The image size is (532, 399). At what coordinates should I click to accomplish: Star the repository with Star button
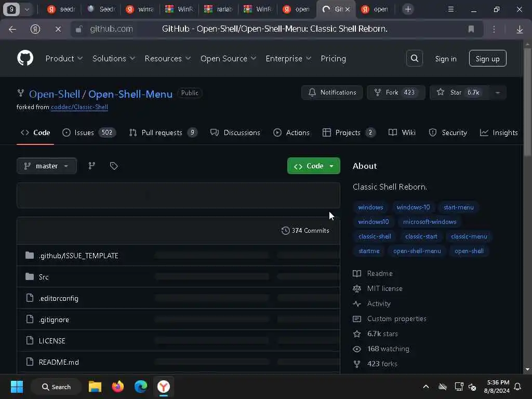[459, 92]
